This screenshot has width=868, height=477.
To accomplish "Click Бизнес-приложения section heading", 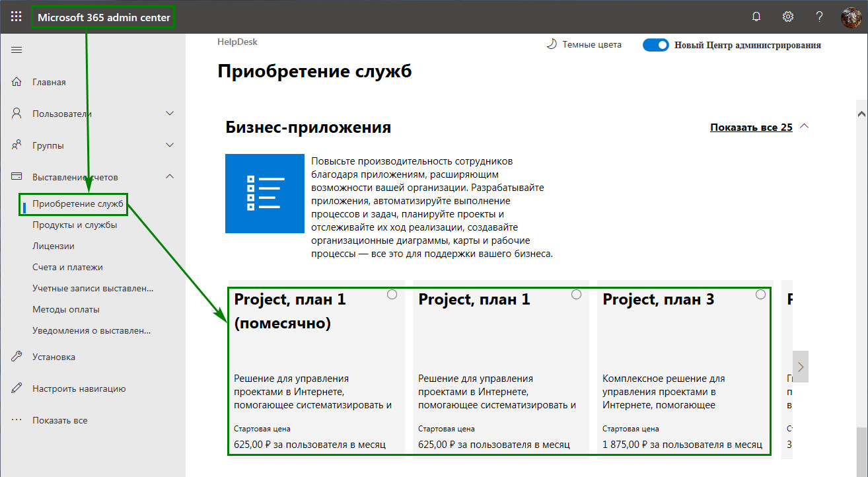I will (308, 127).
